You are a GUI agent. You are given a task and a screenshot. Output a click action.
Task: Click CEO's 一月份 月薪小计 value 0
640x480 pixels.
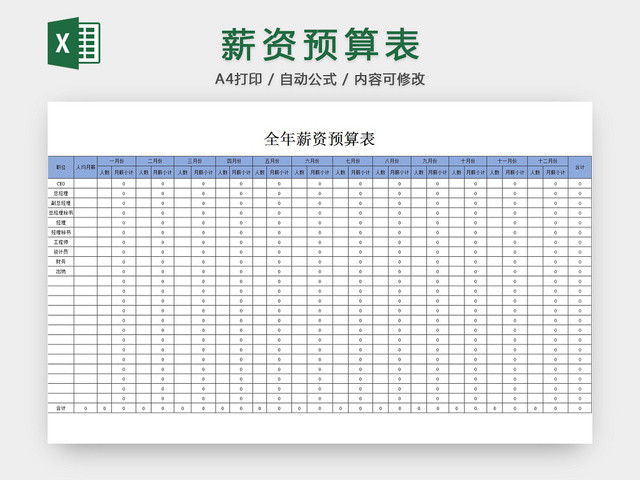123,184
